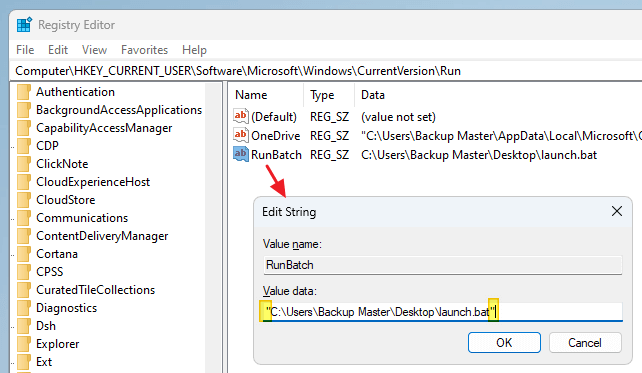Open the Edit menu
Image resolution: width=642 pixels, height=373 pixels.
(58, 50)
